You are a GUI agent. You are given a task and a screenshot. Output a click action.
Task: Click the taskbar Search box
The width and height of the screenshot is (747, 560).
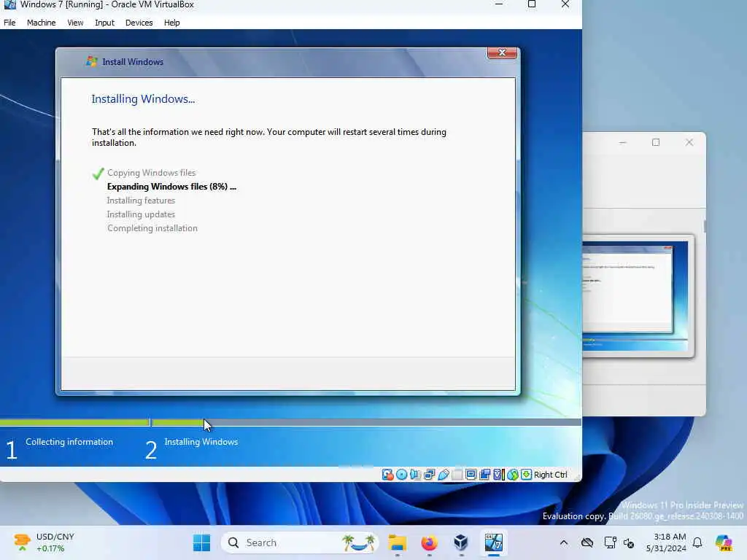coord(300,542)
